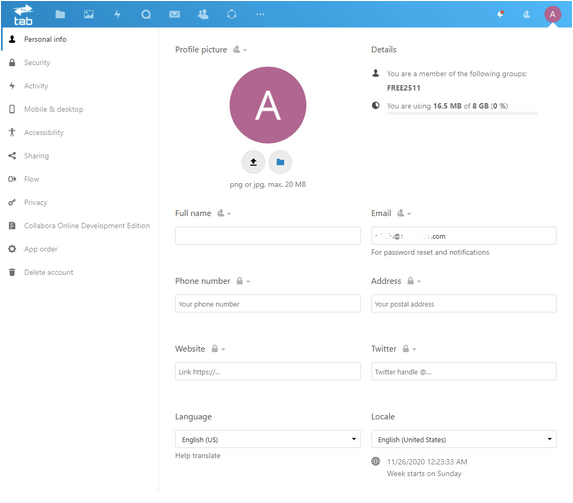The width and height of the screenshot is (573, 503).
Task: Open Phone number privacy scope dropdown
Action: [x=243, y=281]
